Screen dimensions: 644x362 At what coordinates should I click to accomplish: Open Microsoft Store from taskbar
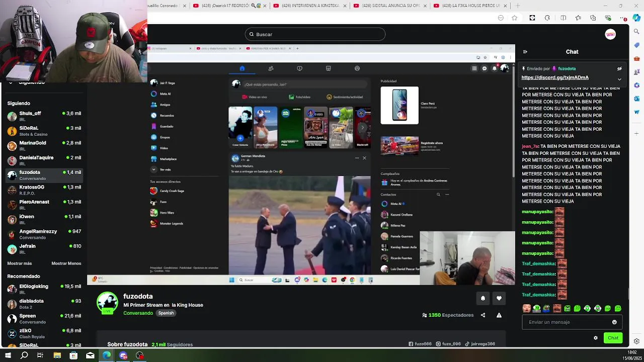(x=73, y=355)
